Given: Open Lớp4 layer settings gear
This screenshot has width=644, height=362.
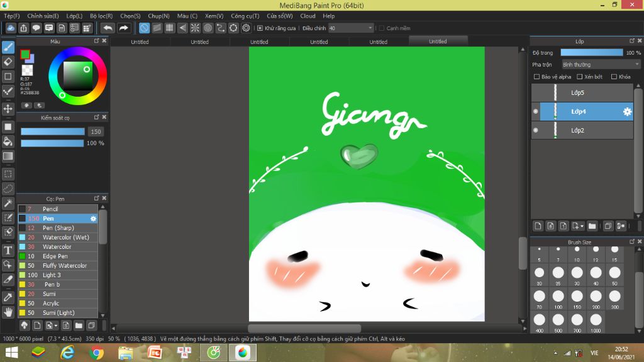Looking at the screenshot, I should [627, 112].
